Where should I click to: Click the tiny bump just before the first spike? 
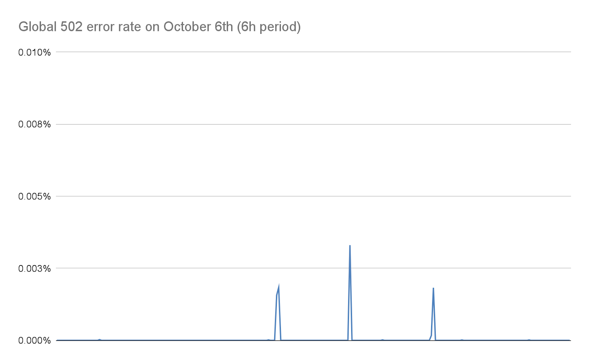click(x=268, y=340)
